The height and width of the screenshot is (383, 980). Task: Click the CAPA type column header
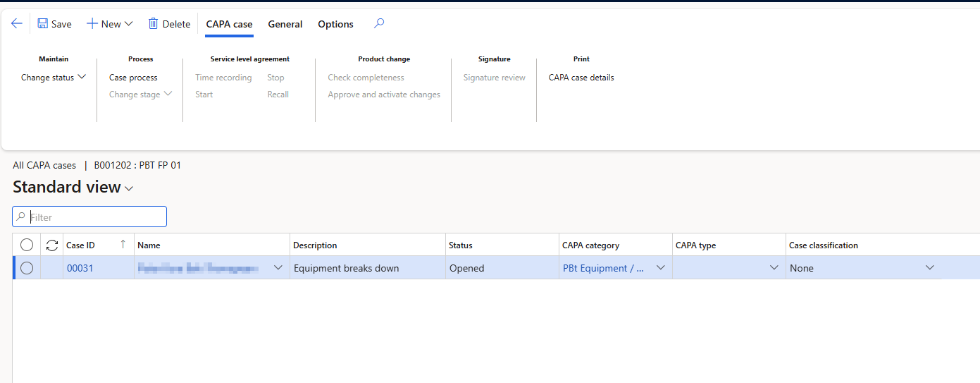[729, 245]
